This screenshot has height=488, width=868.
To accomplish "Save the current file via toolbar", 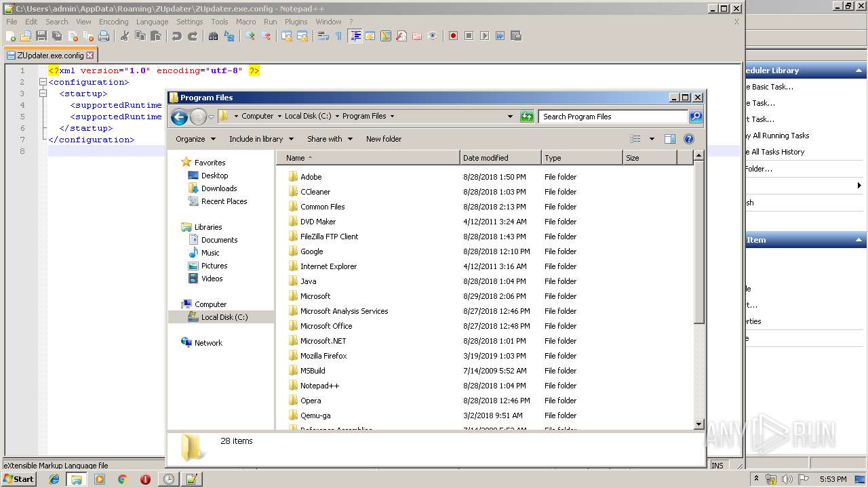I will (x=41, y=36).
